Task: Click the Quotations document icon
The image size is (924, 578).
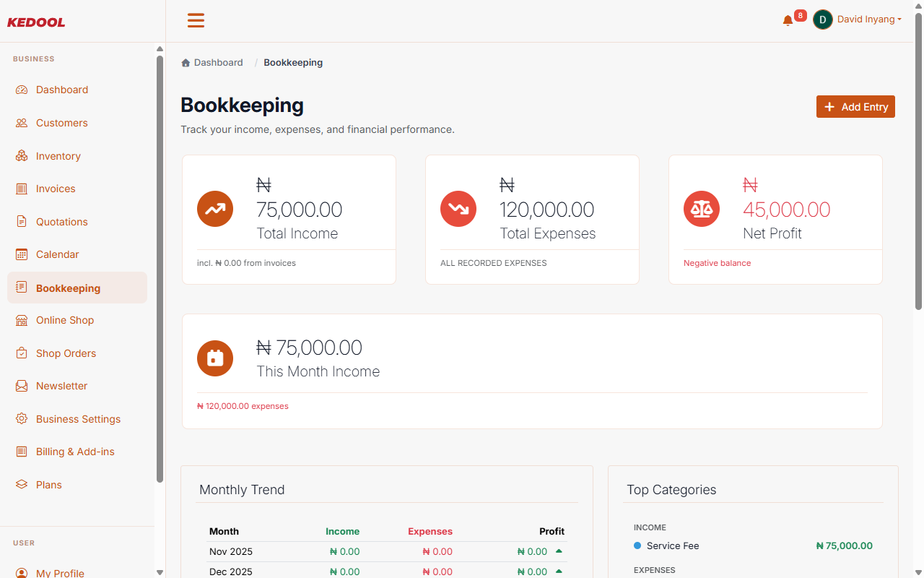Action: pyautogui.click(x=22, y=222)
